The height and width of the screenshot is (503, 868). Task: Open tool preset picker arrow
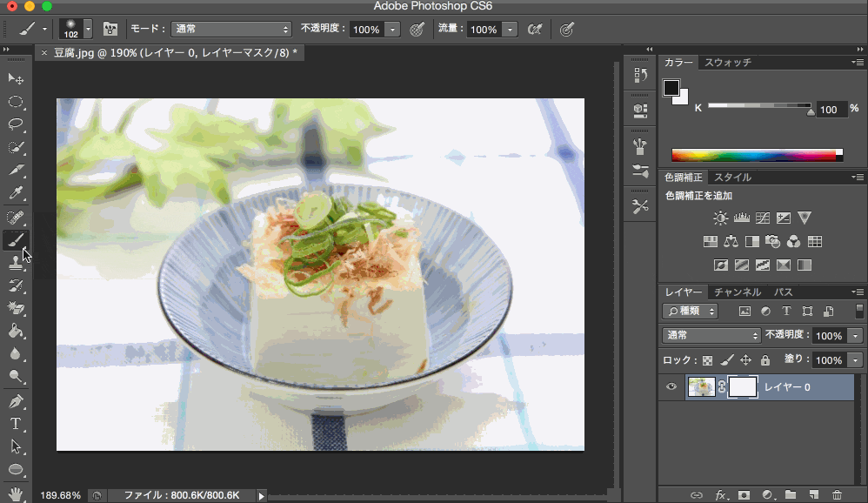(x=45, y=29)
